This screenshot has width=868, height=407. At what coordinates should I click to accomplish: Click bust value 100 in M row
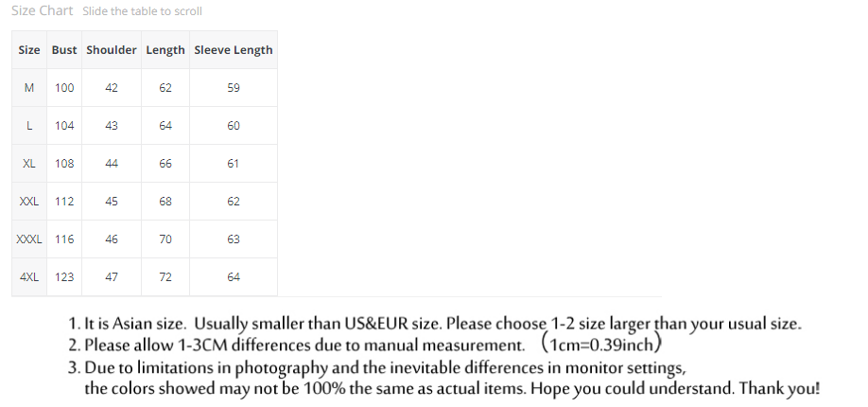tap(64, 88)
